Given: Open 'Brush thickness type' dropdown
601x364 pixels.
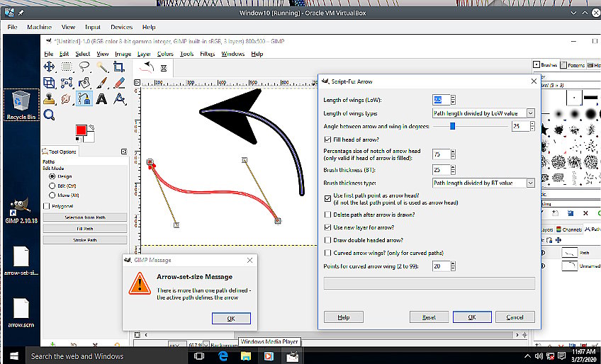Looking at the screenshot, I should (x=483, y=183).
